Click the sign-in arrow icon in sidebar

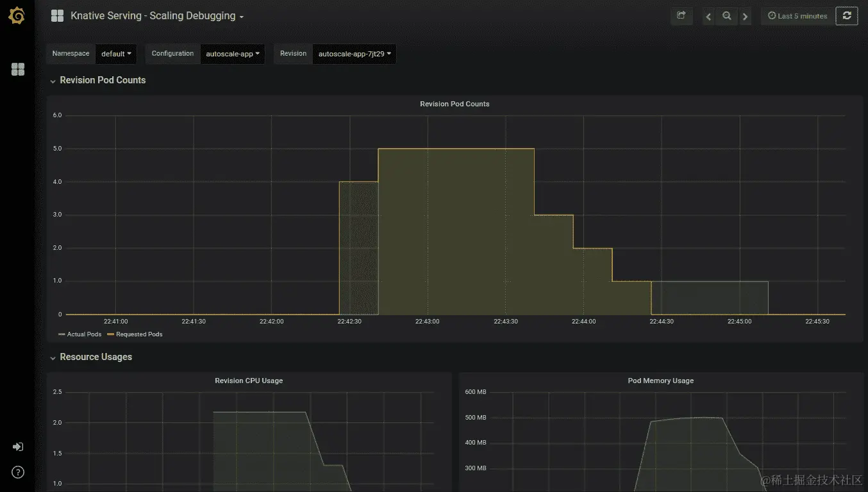(x=17, y=447)
